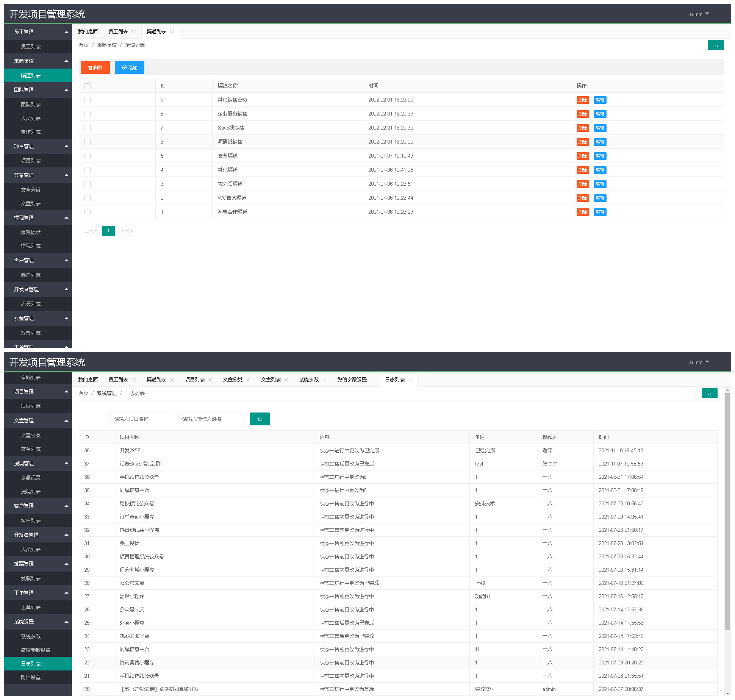This screenshot has height=700, width=735.
Task: Switch to the 文章分类 tab
Action: pyautogui.click(x=233, y=380)
